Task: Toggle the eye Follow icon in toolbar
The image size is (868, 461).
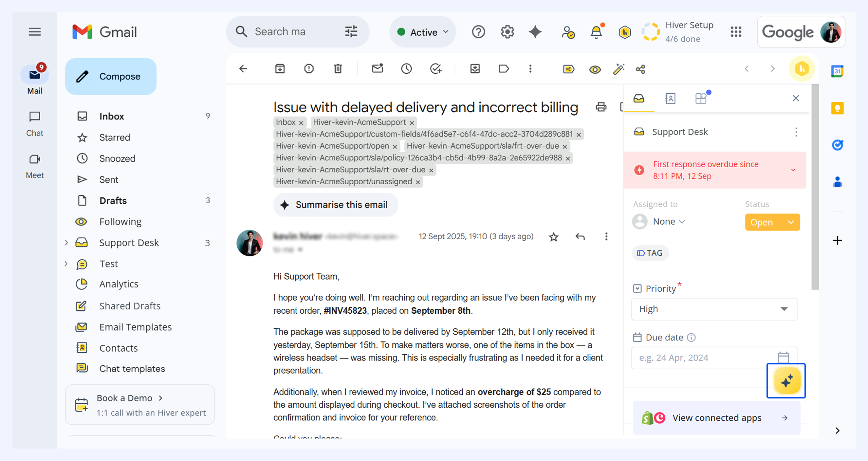Action: click(595, 69)
